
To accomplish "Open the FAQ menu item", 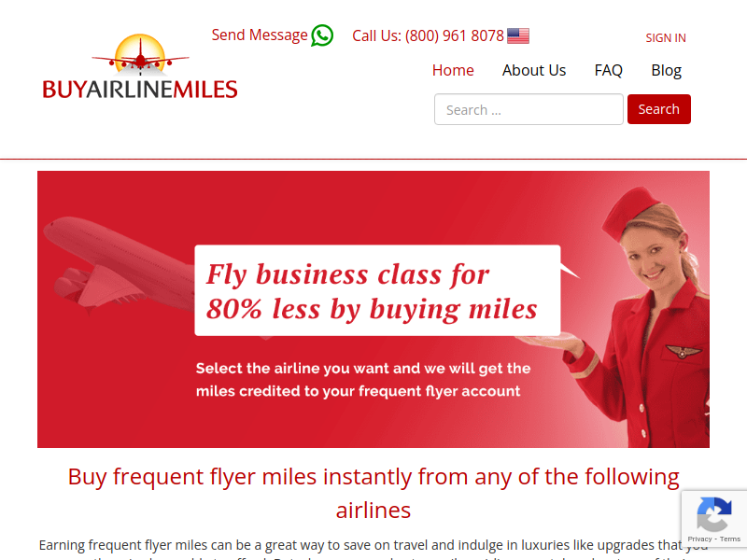I will pyautogui.click(x=608, y=71).
